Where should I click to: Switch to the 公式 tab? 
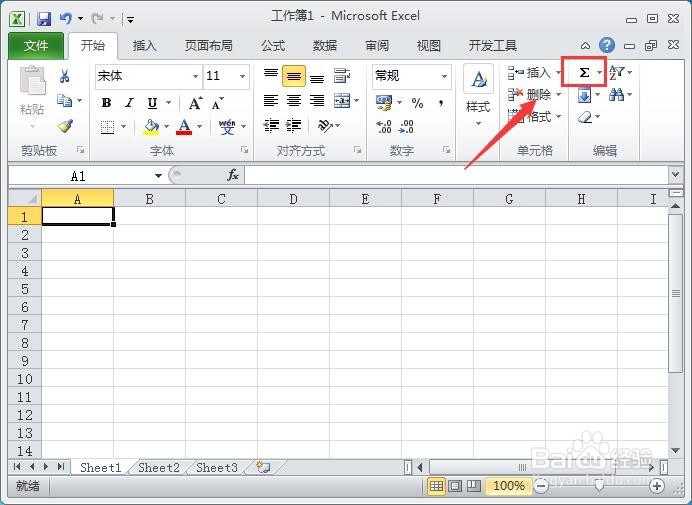click(273, 45)
